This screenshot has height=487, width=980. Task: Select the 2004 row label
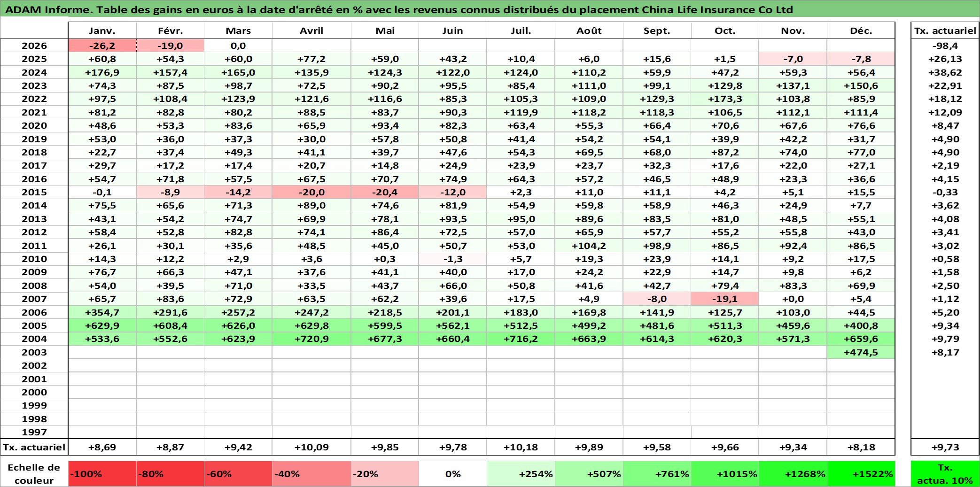tap(34, 339)
